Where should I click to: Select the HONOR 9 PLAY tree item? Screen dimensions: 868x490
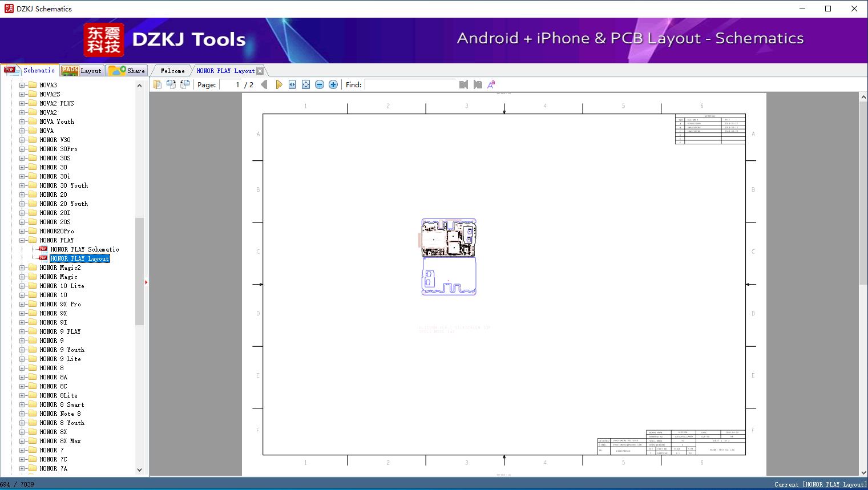pos(60,331)
